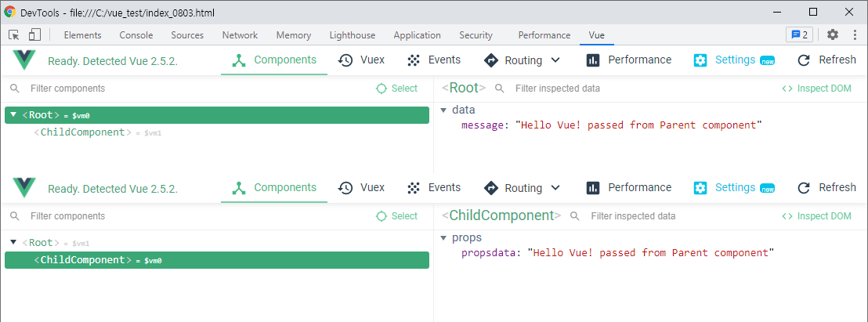
Task: Open Components view in lower Vue panel
Action: click(274, 187)
